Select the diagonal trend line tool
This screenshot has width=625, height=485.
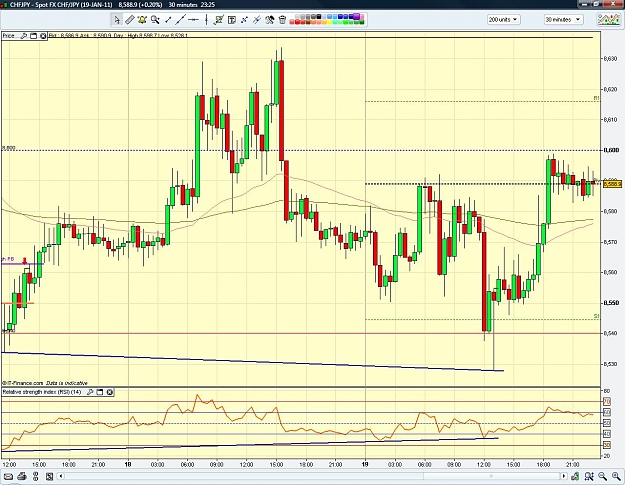click(x=181, y=19)
